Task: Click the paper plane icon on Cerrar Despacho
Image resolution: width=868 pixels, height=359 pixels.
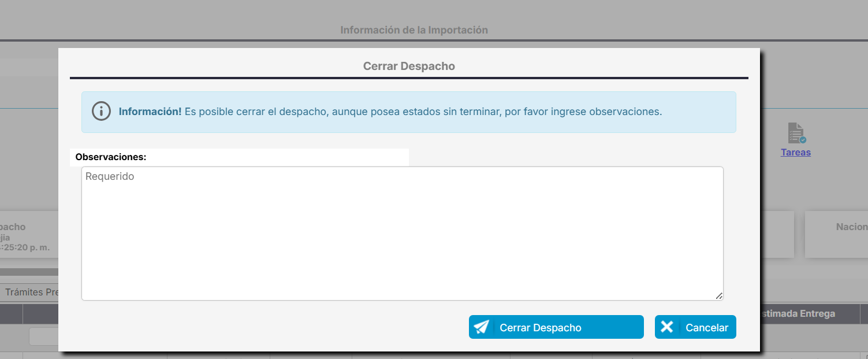Action: (481, 327)
